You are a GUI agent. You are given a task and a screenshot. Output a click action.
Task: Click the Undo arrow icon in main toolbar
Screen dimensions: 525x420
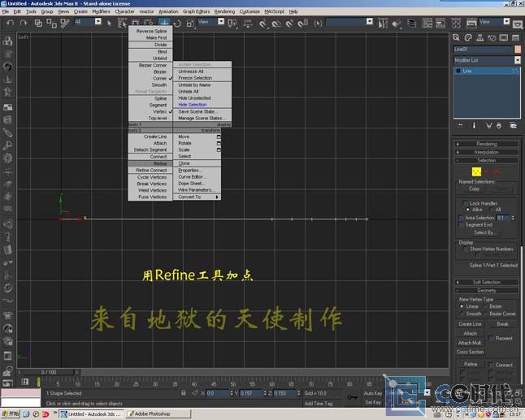[10, 23]
